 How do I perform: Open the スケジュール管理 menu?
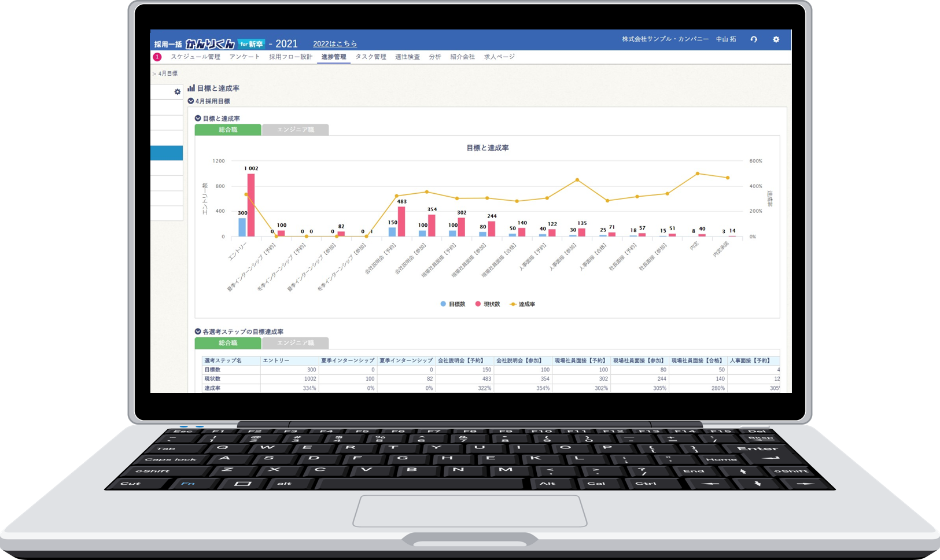195,57
